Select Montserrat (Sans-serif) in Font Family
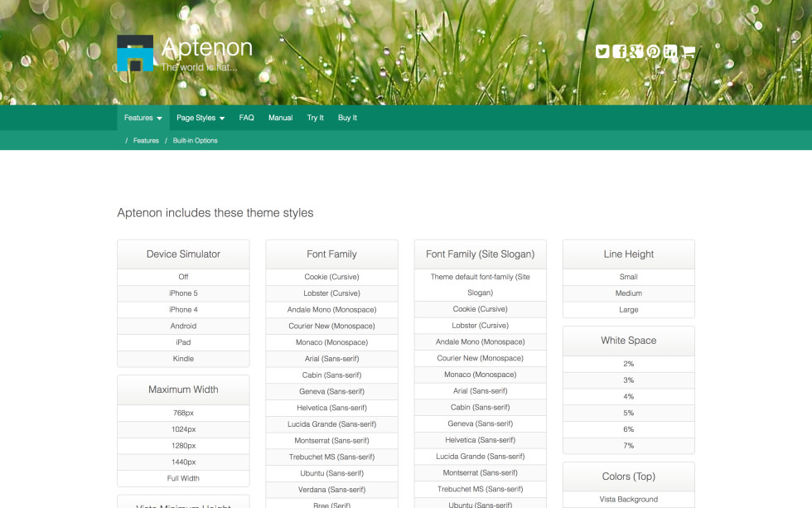This screenshot has height=508, width=812. point(332,441)
